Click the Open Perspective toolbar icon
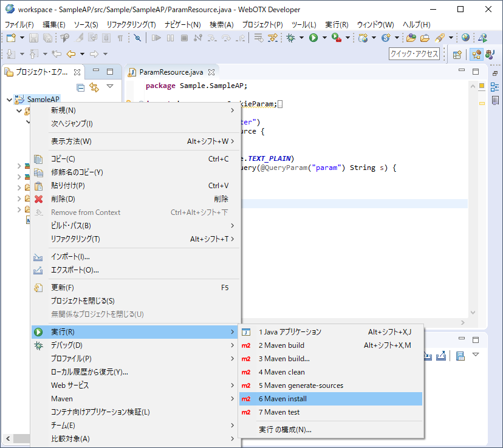The width and height of the screenshot is (503, 448). [x=457, y=54]
